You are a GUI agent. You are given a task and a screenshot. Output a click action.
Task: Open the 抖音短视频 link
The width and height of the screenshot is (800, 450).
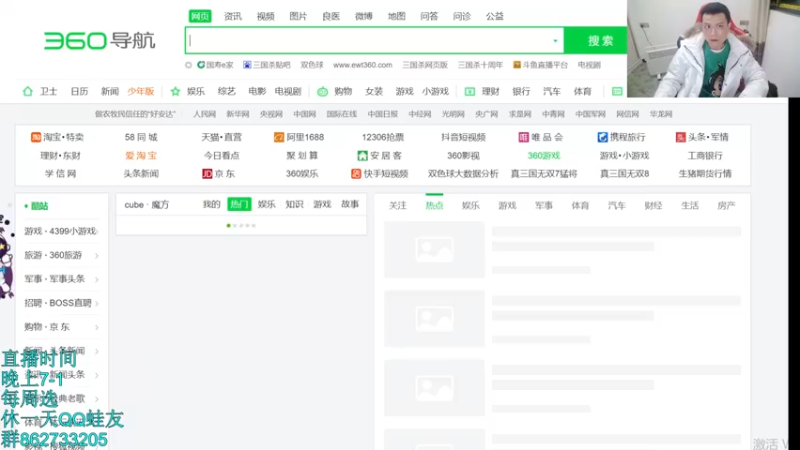pos(463,137)
